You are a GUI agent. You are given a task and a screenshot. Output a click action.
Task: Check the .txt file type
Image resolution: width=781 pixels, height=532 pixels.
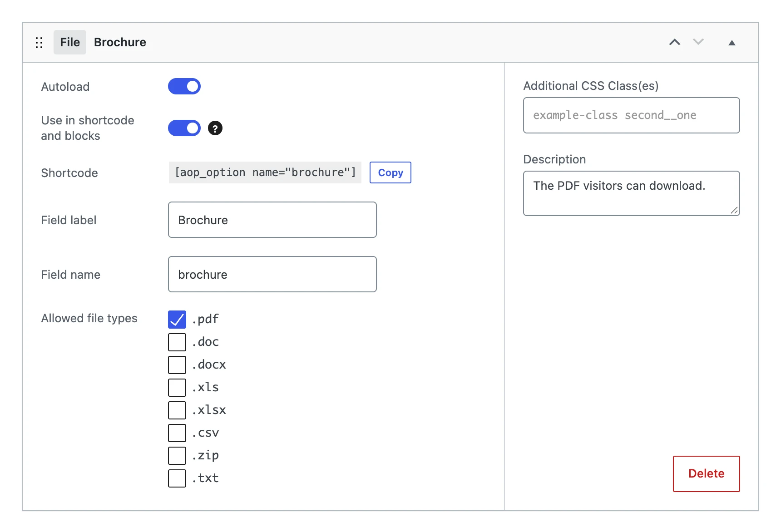coord(177,478)
